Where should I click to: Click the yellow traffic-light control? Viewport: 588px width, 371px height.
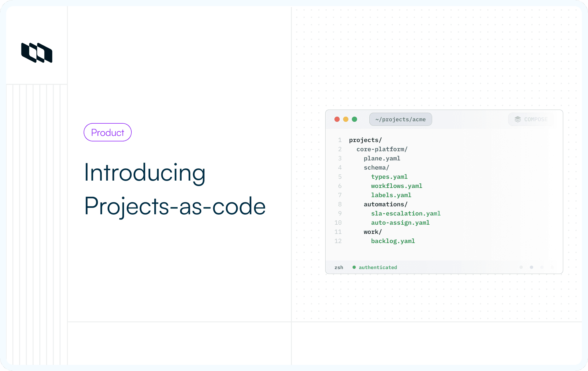click(345, 119)
